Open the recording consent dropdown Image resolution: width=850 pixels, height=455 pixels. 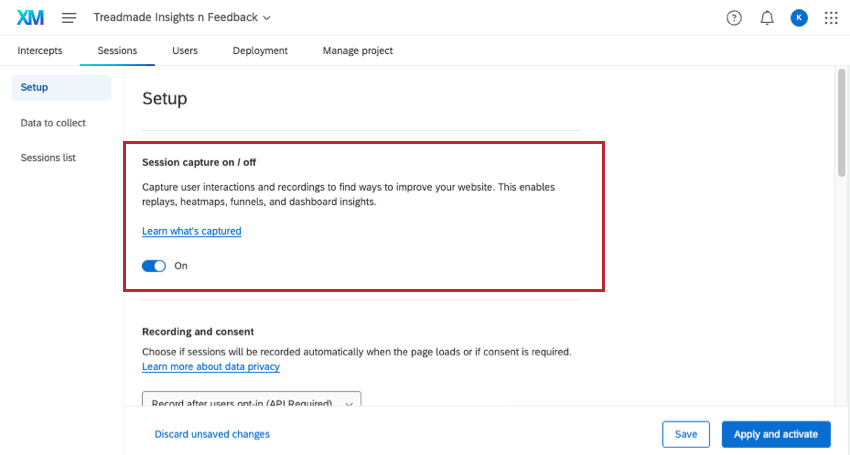pyautogui.click(x=251, y=402)
